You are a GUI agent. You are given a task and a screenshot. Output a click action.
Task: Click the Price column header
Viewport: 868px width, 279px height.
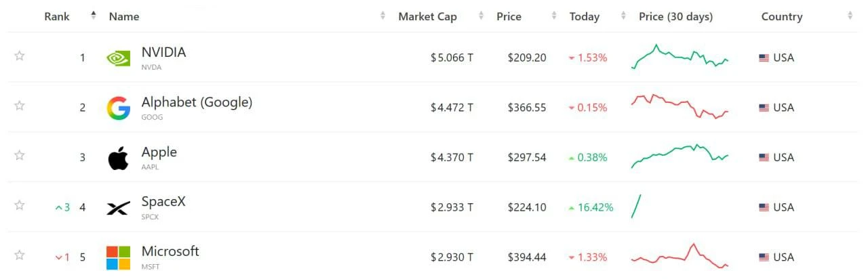[x=509, y=16]
